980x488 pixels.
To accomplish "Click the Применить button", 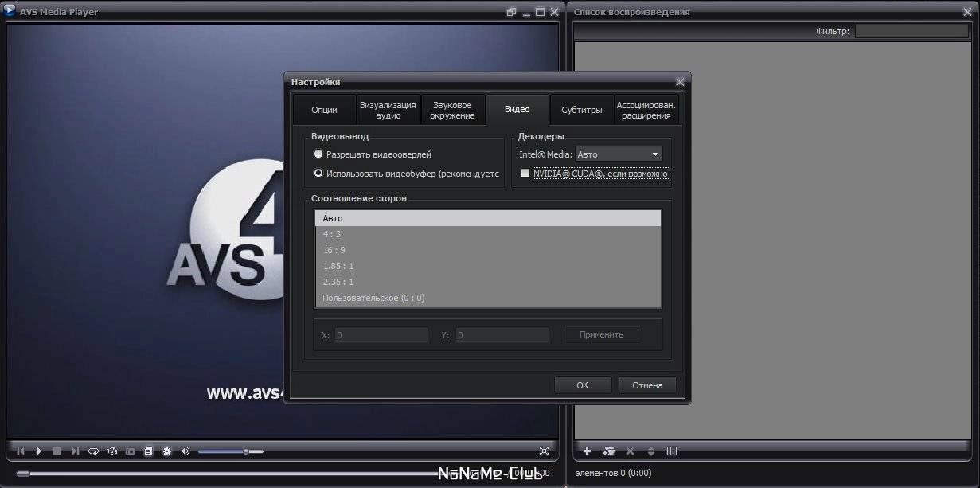I will tap(602, 334).
